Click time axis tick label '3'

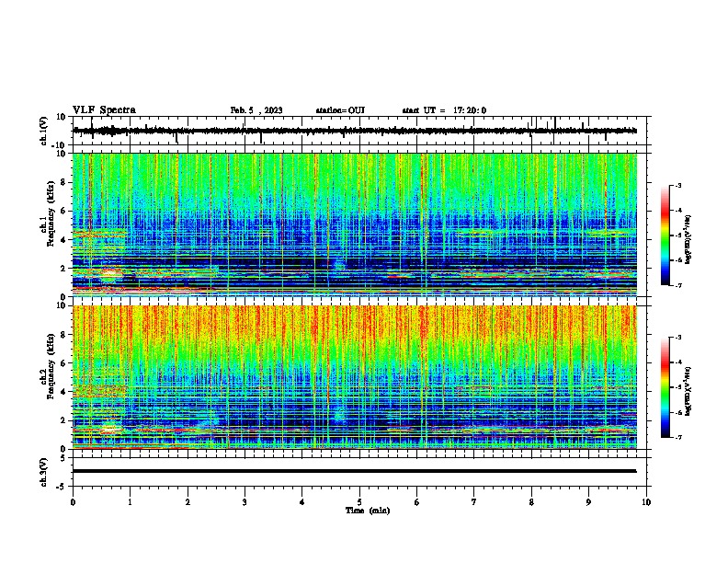245,502
